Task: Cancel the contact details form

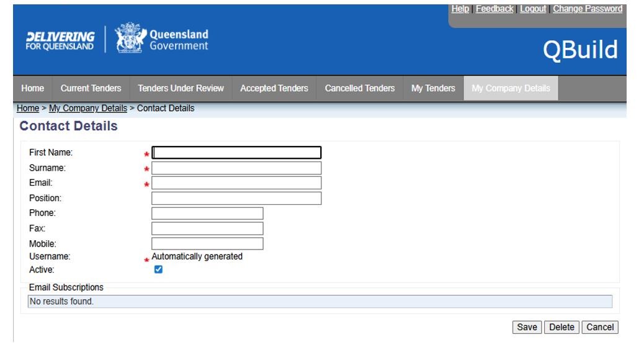Action: click(x=600, y=327)
